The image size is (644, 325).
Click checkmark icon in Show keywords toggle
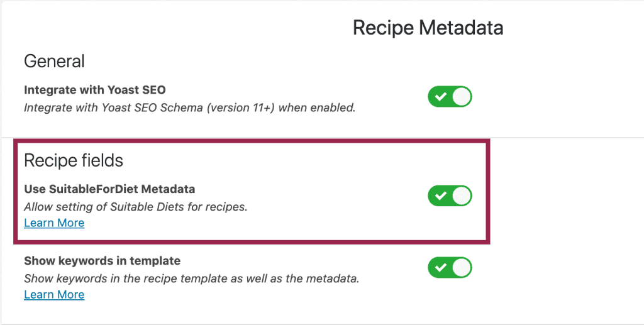tap(441, 267)
